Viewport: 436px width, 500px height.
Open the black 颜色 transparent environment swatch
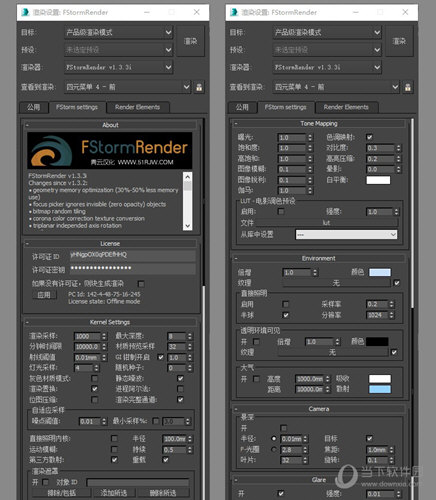[x=377, y=342]
